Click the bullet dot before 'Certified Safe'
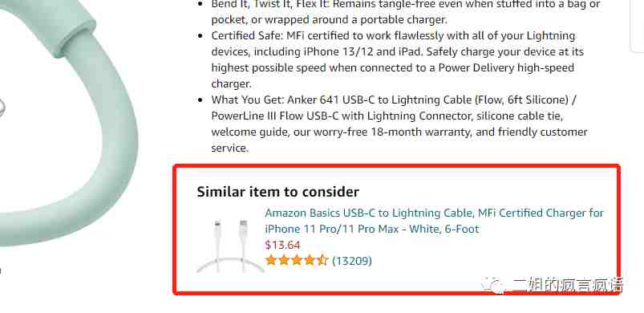The image size is (644, 313). coord(200,36)
